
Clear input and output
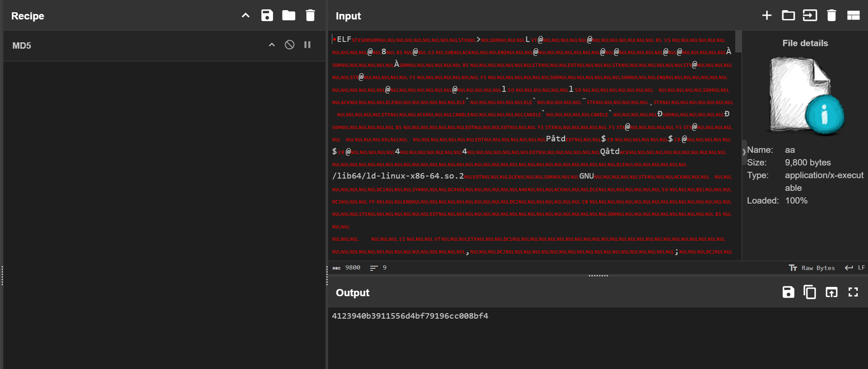point(831,16)
